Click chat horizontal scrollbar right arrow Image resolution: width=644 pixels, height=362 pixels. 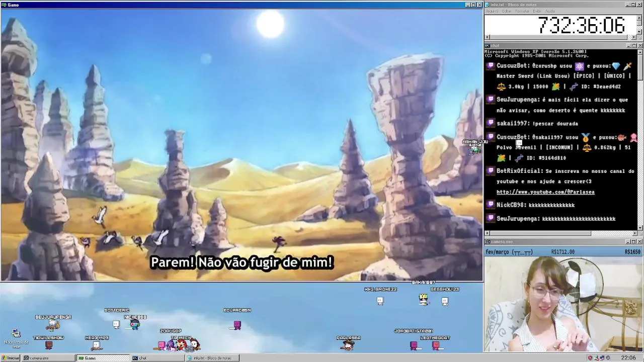pyautogui.click(x=634, y=233)
